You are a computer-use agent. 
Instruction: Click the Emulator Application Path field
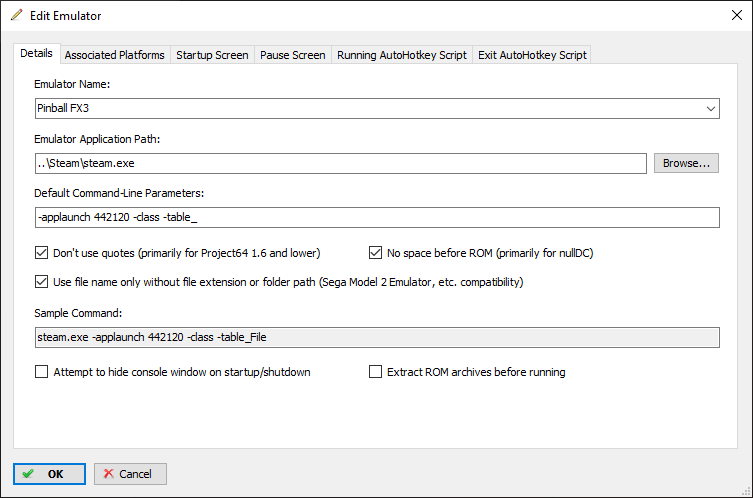[340, 163]
